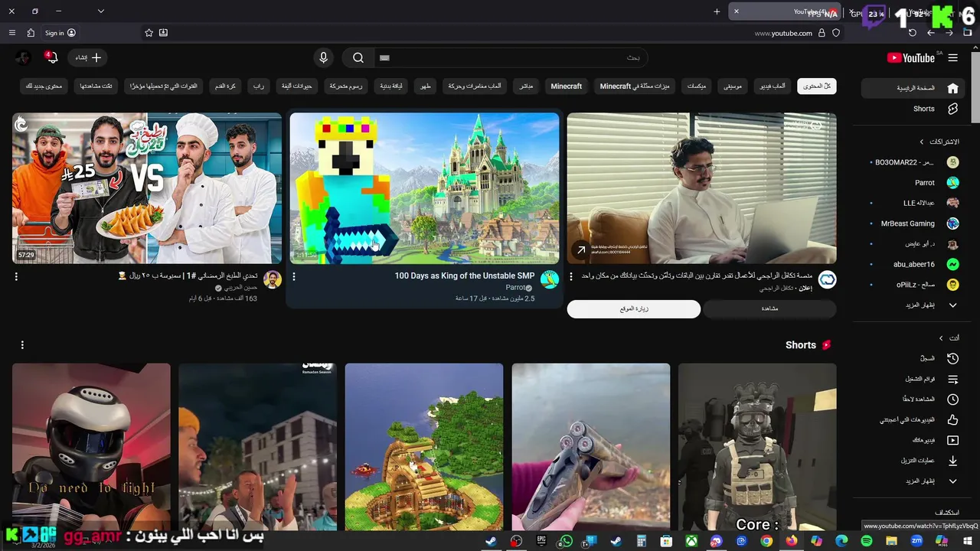The width and height of the screenshot is (980, 551).
Task: Open Shorts in the sidebar
Action: click(x=911, y=109)
